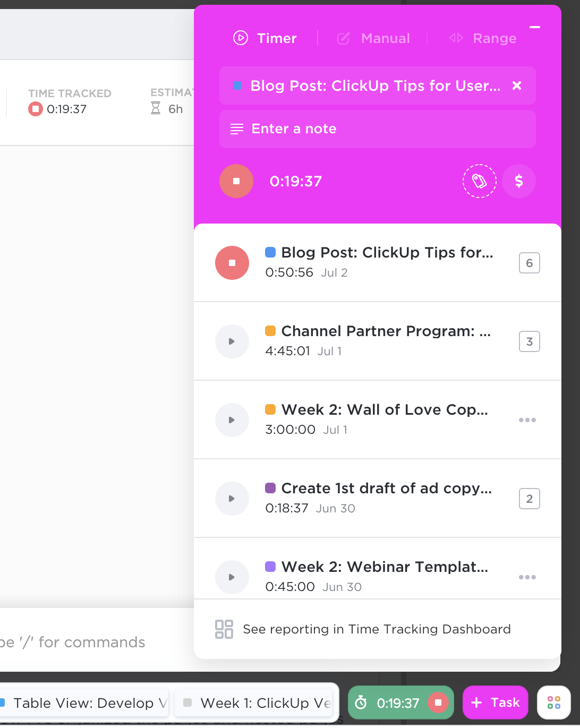Click the Enter a note field
Viewport: 580px width, 728px height.
[377, 129]
